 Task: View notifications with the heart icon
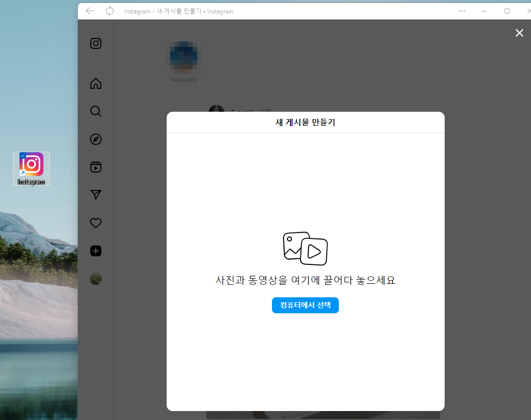pyautogui.click(x=95, y=223)
